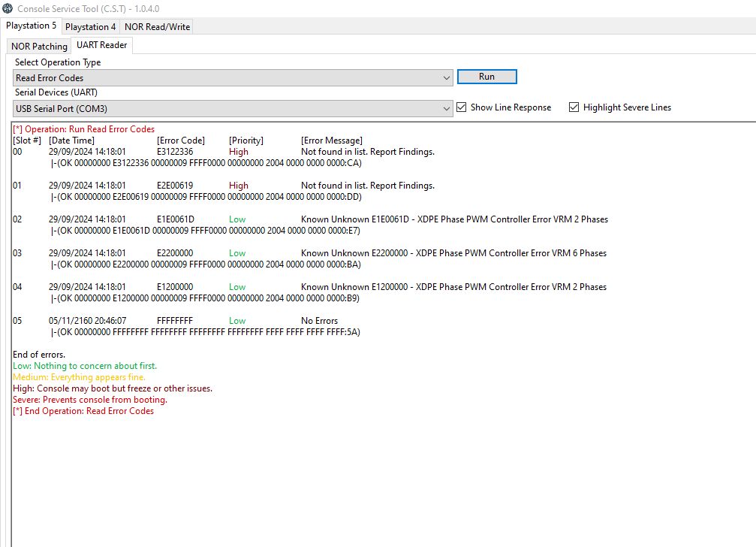The width and height of the screenshot is (756, 547).
Task: Click the Run button
Action: pos(487,77)
